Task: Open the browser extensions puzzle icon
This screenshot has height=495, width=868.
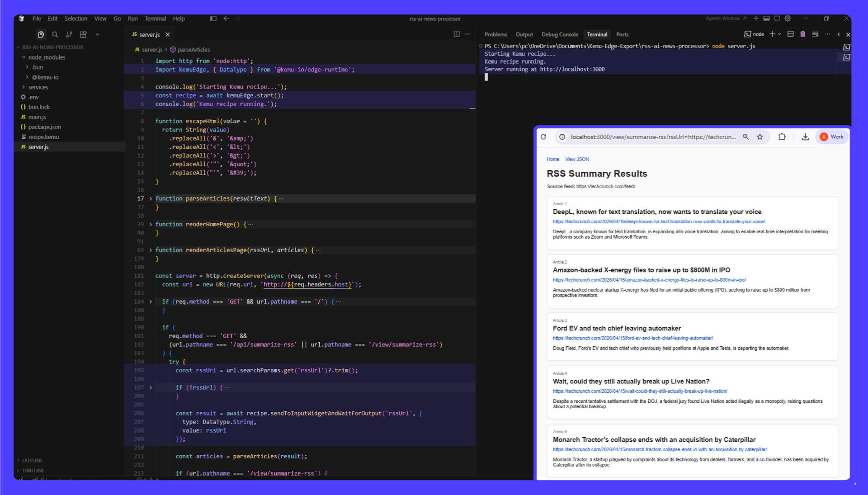Action: click(x=783, y=137)
